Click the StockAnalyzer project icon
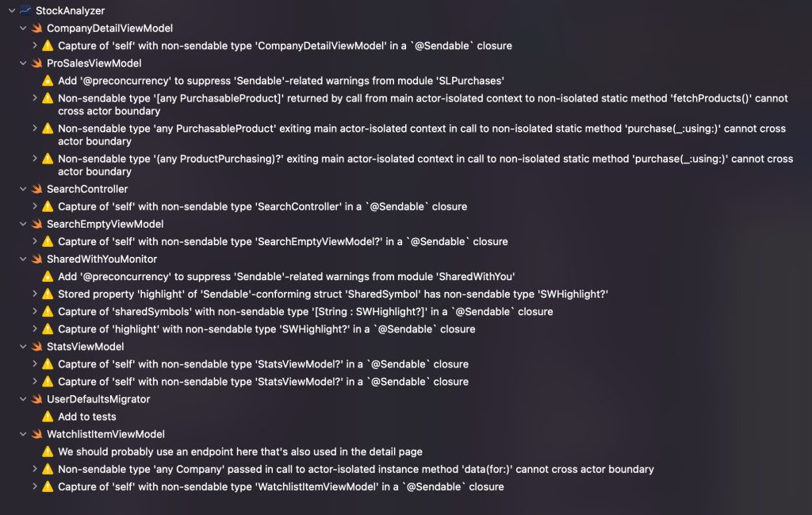 coord(25,11)
